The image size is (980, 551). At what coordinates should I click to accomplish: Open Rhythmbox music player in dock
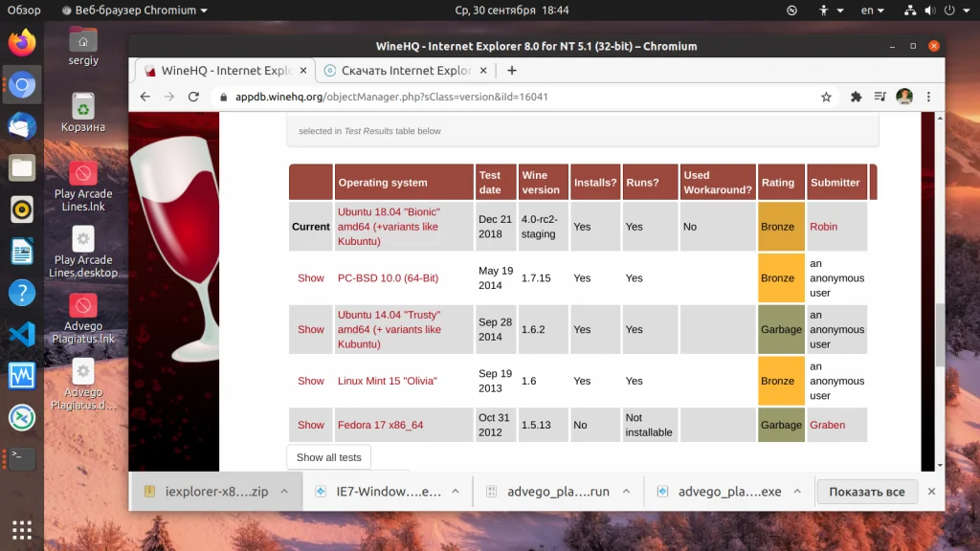(22, 209)
